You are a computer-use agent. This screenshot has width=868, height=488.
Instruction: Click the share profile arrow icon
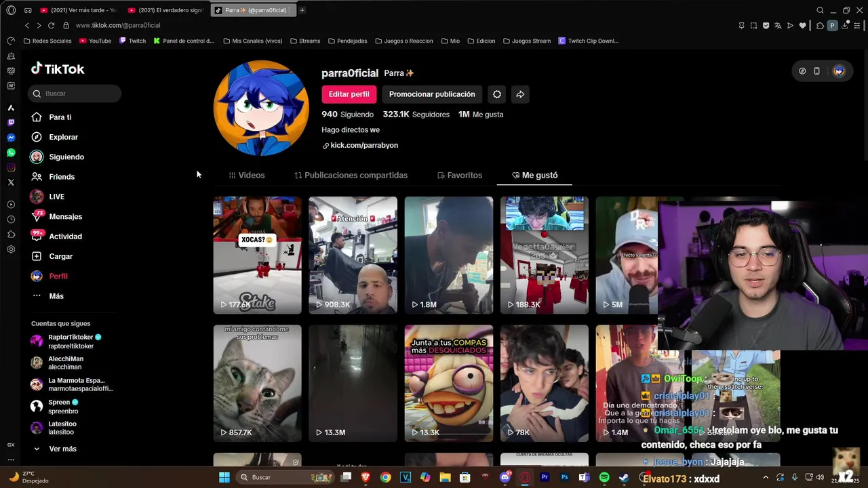(520, 94)
